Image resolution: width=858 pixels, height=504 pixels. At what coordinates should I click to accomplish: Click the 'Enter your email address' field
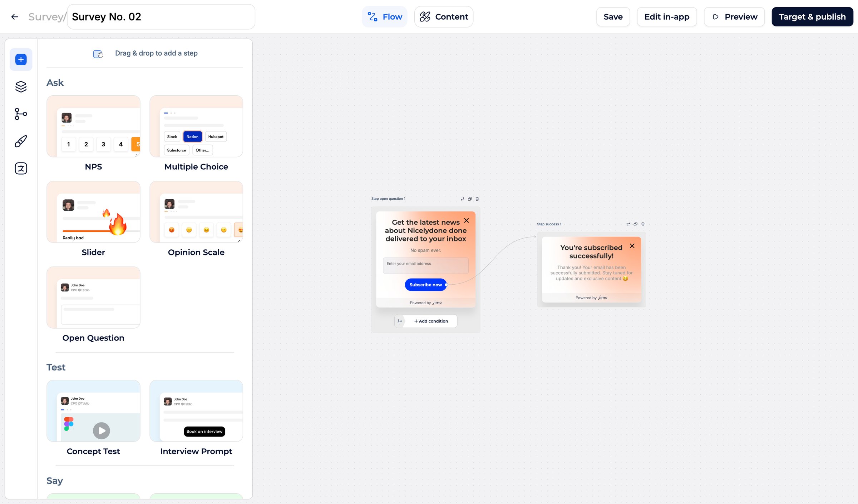pyautogui.click(x=425, y=266)
